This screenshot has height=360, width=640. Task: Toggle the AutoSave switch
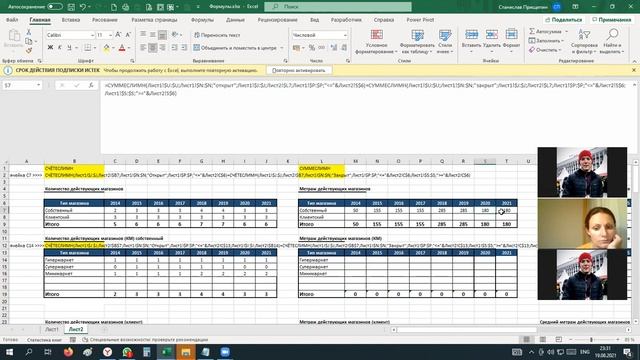pyautogui.click(x=55, y=7)
